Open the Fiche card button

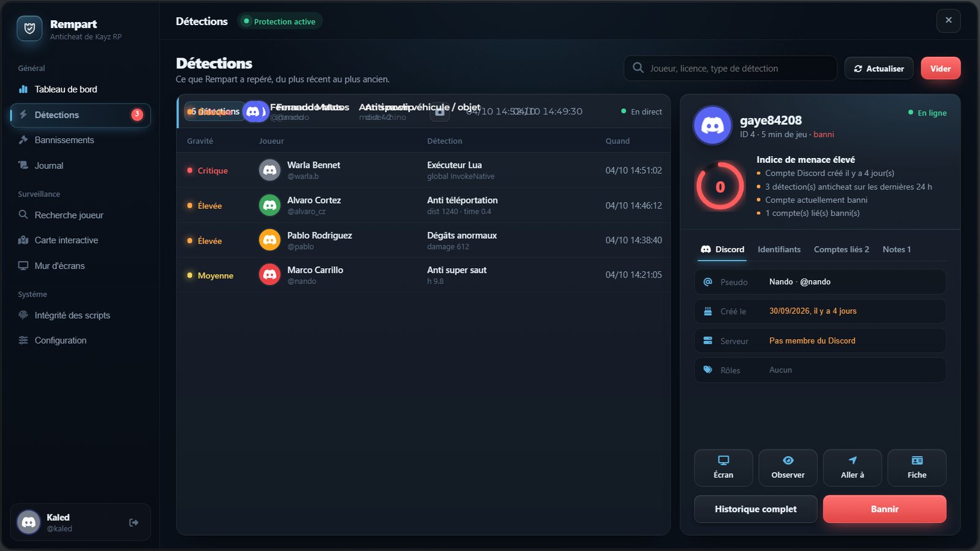coord(917,468)
